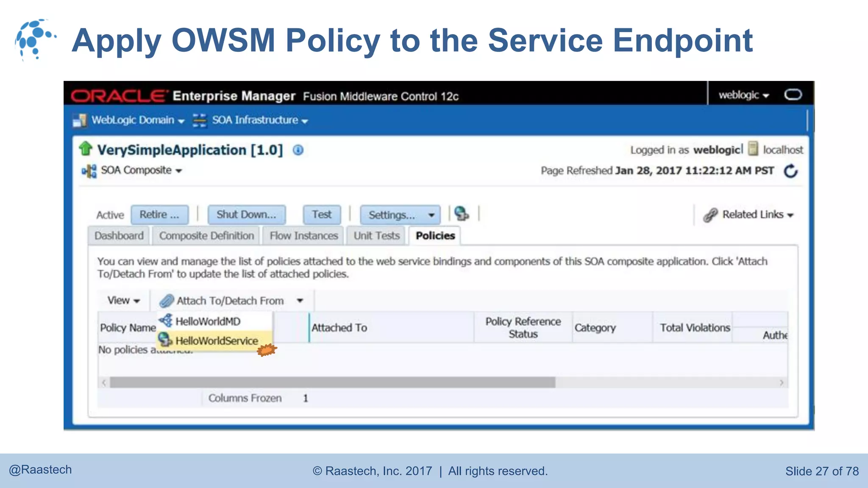Open the SOA Infrastructure menu

260,120
